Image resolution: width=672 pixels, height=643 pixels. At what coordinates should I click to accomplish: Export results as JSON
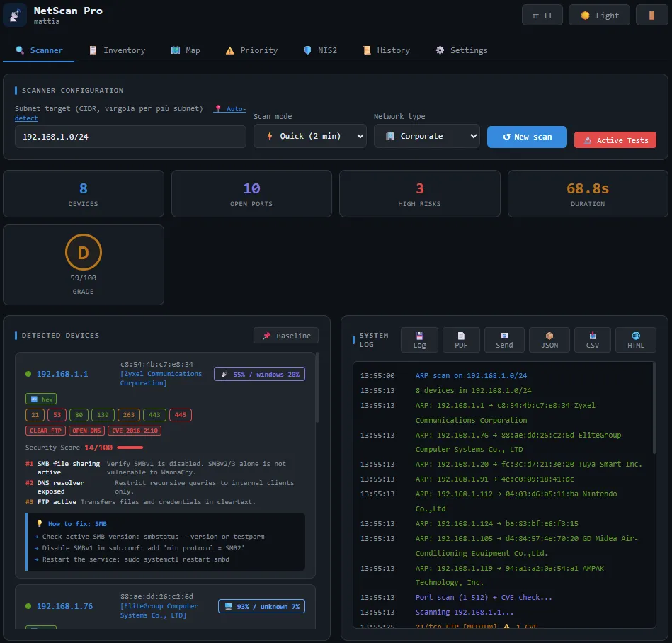[549, 340]
